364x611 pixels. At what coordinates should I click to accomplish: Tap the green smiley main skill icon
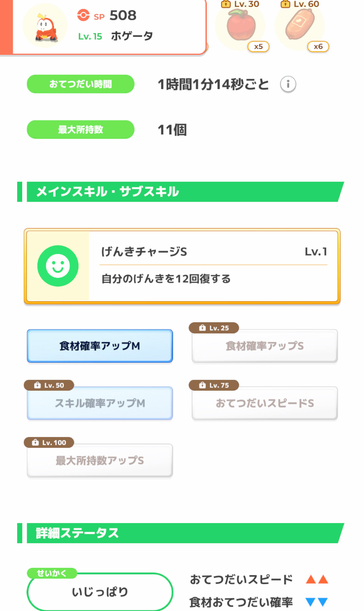click(x=58, y=266)
